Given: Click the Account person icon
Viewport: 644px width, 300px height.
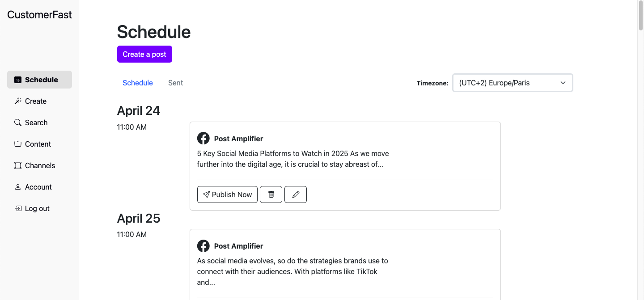Looking at the screenshot, I should coord(18,187).
